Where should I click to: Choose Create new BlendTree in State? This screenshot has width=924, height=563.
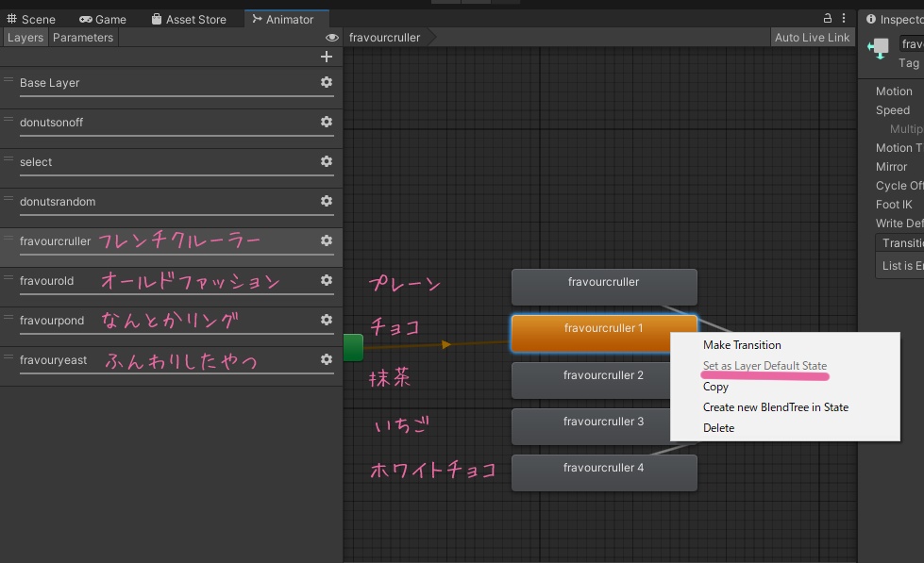click(778, 407)
